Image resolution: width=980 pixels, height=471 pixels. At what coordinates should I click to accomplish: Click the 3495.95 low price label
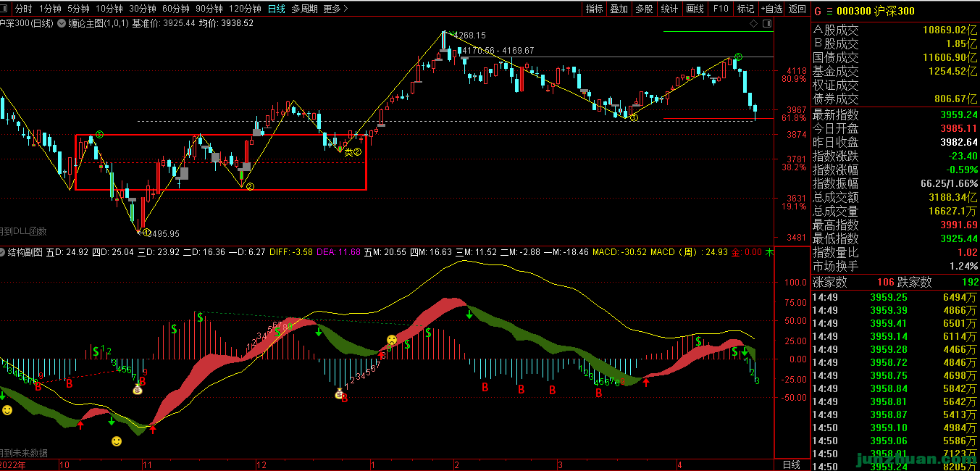164,233
